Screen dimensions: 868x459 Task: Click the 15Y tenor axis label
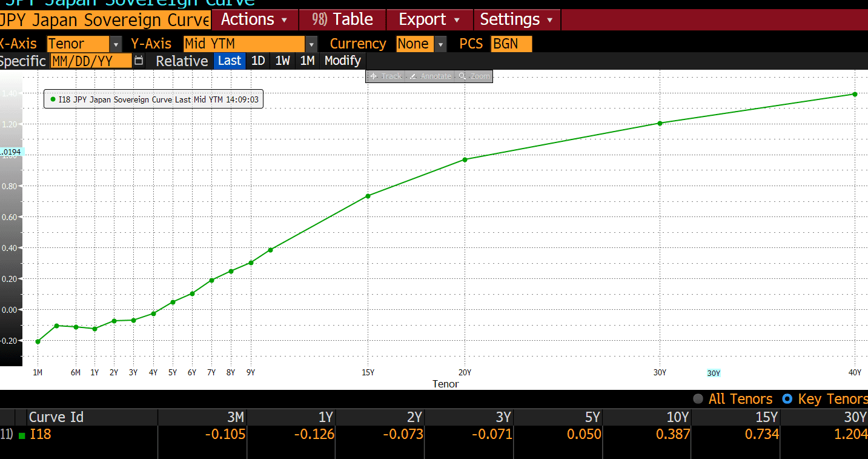pyautogui.click(x=368, y=373)
